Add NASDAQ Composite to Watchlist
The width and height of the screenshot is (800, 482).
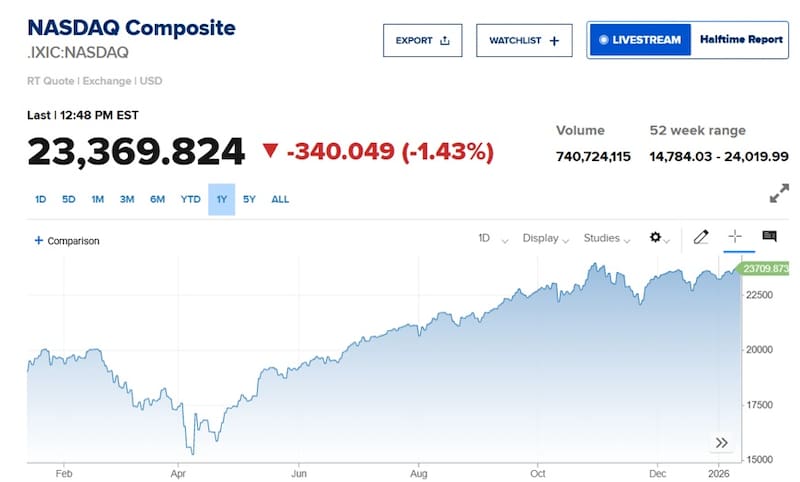point(524,41)
